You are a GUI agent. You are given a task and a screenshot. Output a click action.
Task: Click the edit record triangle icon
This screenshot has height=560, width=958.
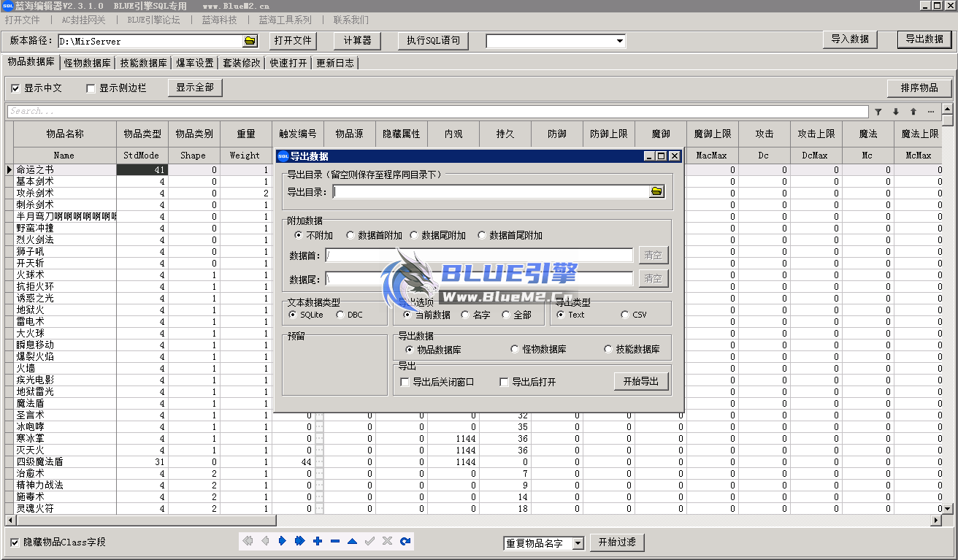coord(353,541)
